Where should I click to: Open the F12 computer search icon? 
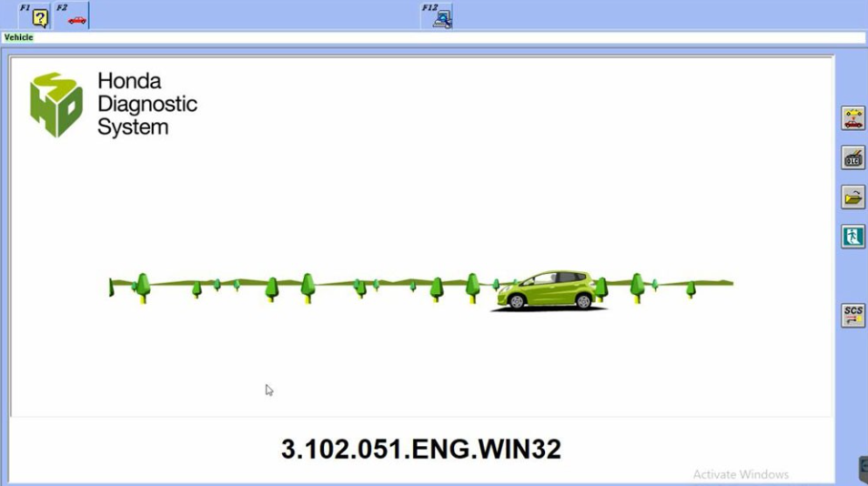[x=437, y=15]
